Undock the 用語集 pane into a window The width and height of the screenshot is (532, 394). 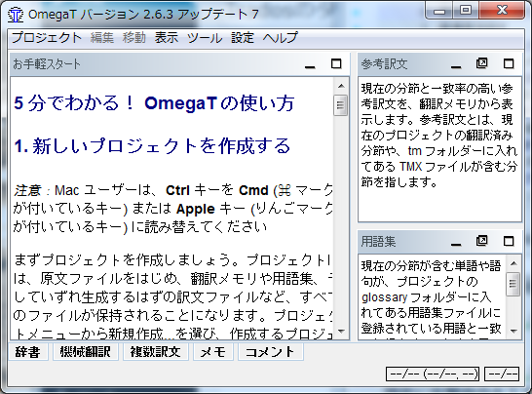click(x=481, y=241)
